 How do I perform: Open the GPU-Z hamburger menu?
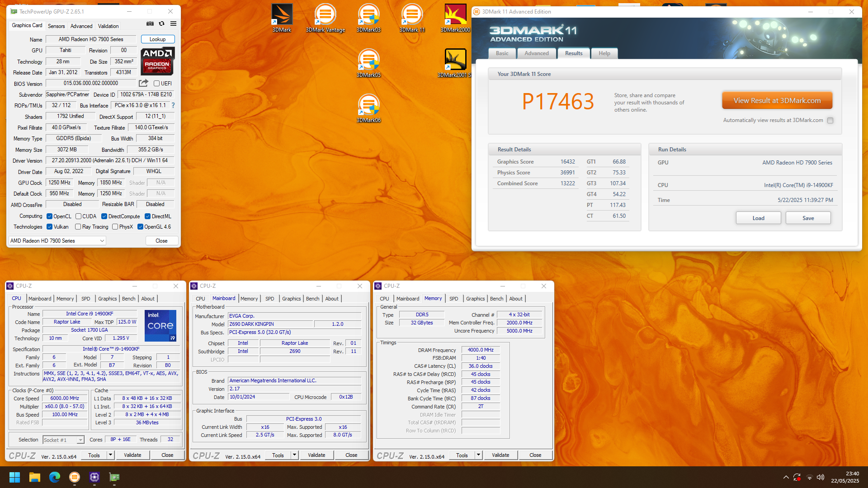coord(173,23)
